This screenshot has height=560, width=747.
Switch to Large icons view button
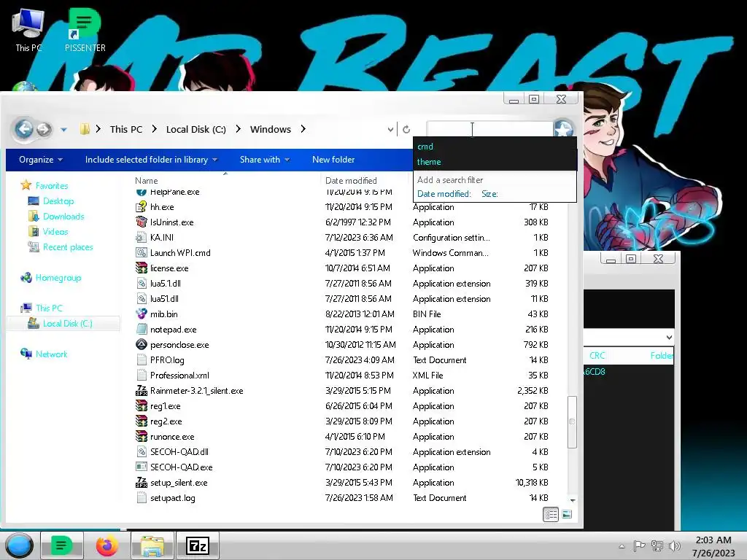(566, 514)
